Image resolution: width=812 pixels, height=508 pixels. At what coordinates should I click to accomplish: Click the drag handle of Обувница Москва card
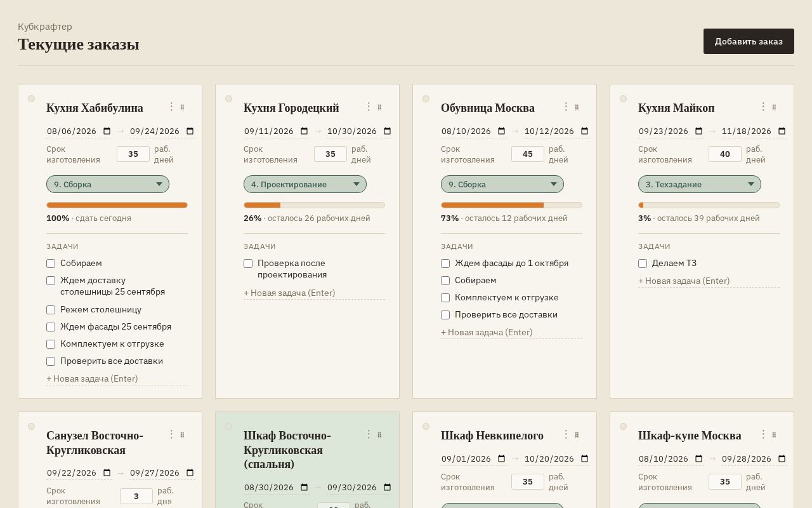[577, 107]
